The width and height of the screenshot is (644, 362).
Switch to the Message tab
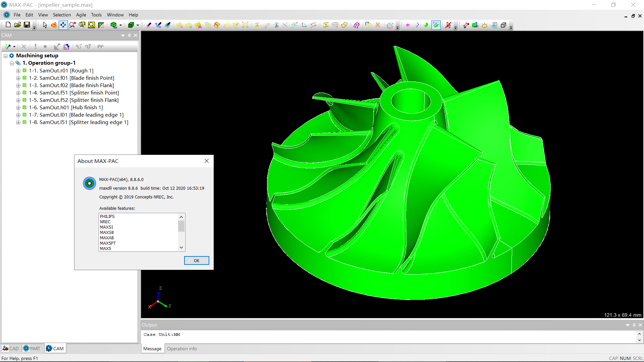152,349
